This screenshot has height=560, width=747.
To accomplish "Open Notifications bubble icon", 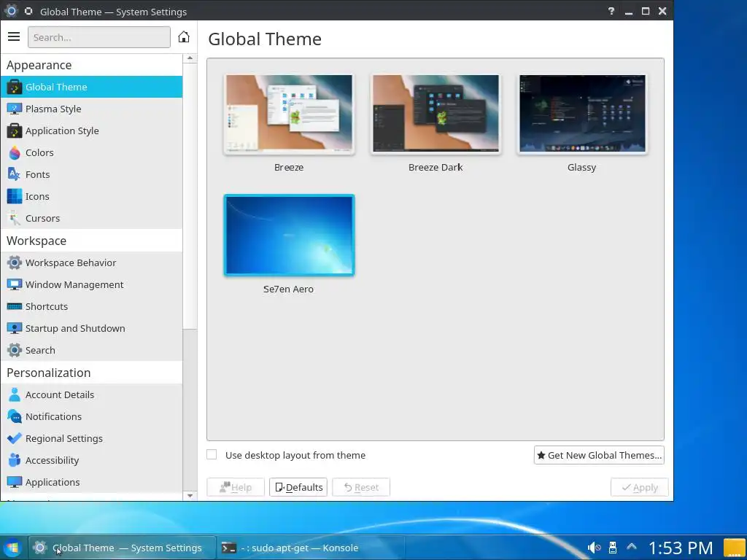I will point(15,416).
